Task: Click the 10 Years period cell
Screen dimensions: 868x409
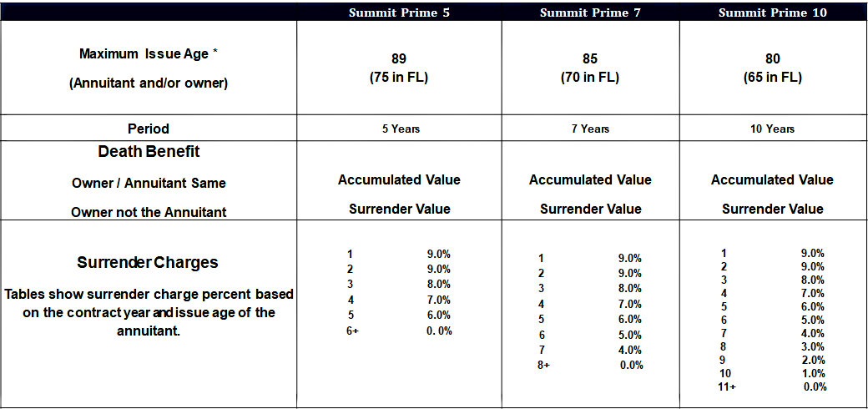Action: (x=772, y=129)
